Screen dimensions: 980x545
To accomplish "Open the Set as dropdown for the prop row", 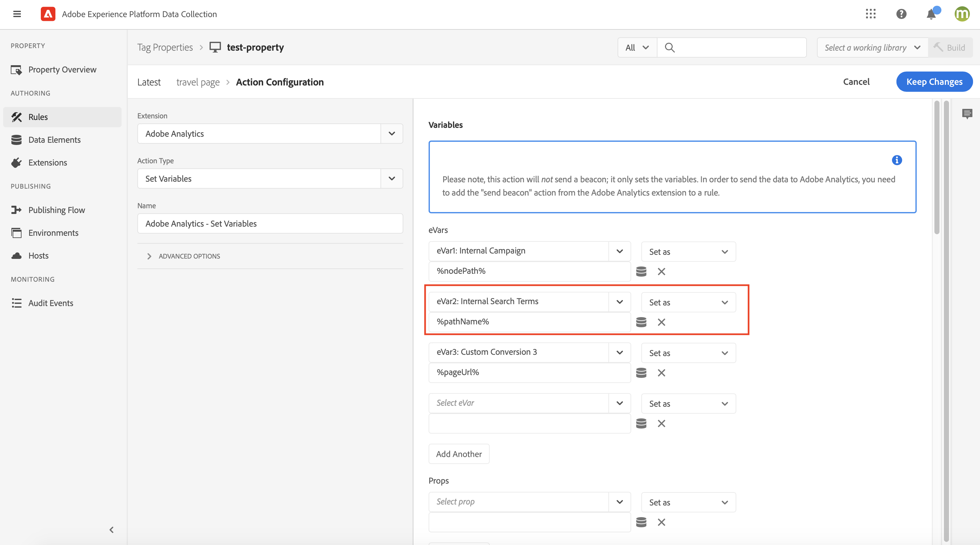I will pyautogui.click(x=688, y=502).
